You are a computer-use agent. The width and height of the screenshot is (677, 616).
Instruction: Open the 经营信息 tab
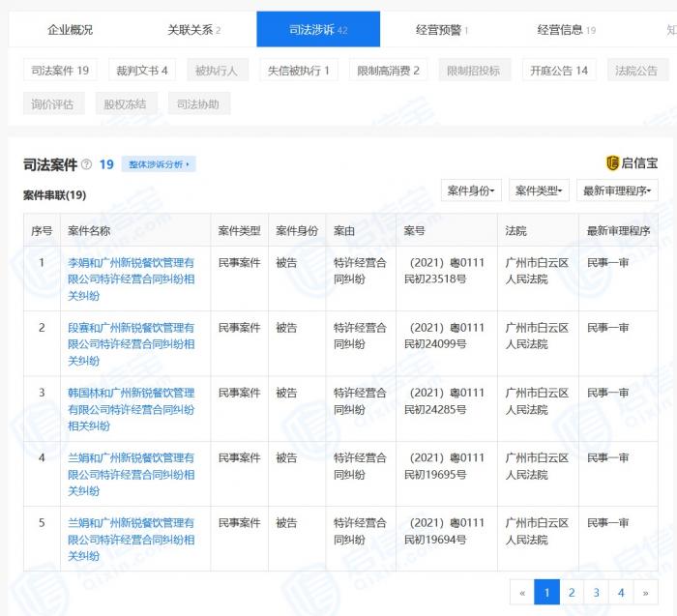(x=566, y=30)
